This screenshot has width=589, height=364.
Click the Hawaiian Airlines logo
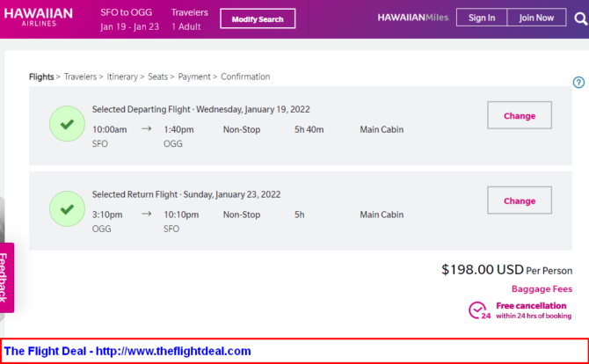39,18
